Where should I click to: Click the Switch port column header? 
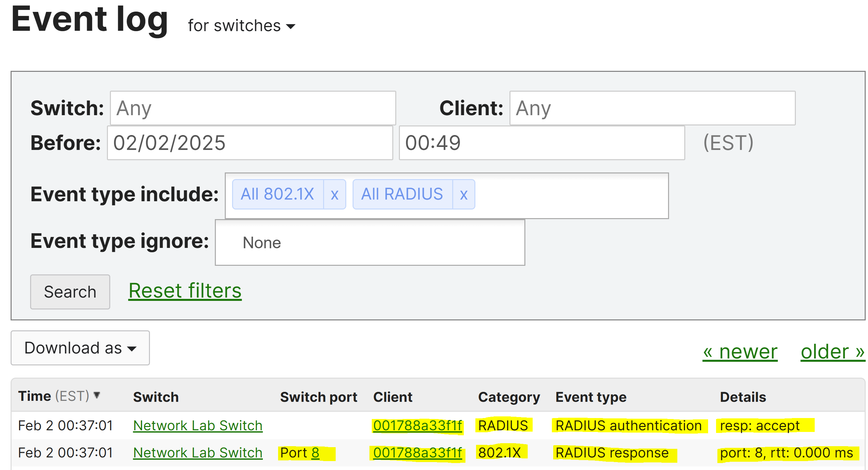(x=318, y=397)
